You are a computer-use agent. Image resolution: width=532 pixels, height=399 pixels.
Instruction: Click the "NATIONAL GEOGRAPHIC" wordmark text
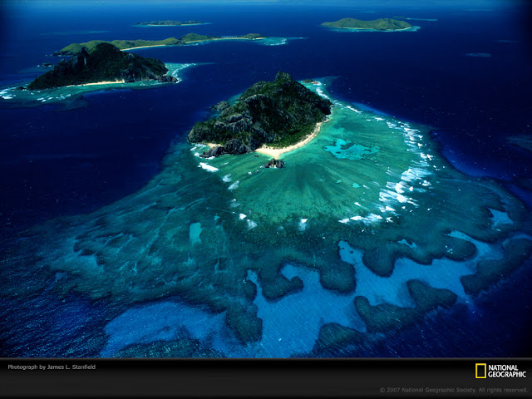[507, 372]
